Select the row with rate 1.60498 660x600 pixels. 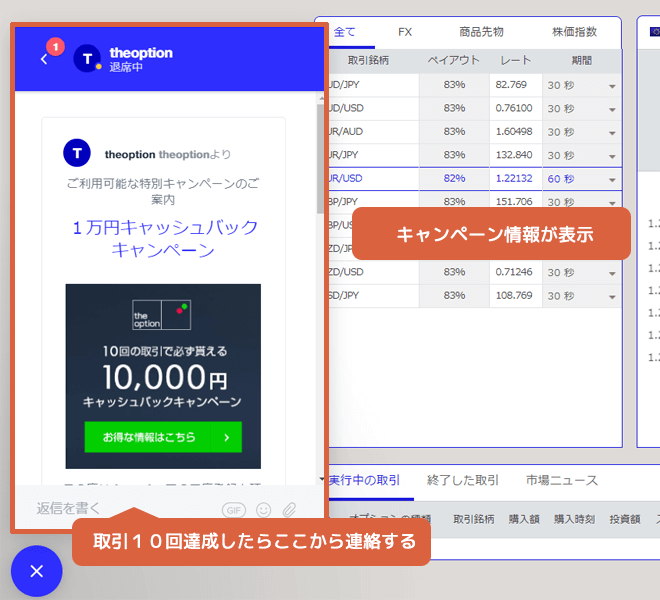475,132
